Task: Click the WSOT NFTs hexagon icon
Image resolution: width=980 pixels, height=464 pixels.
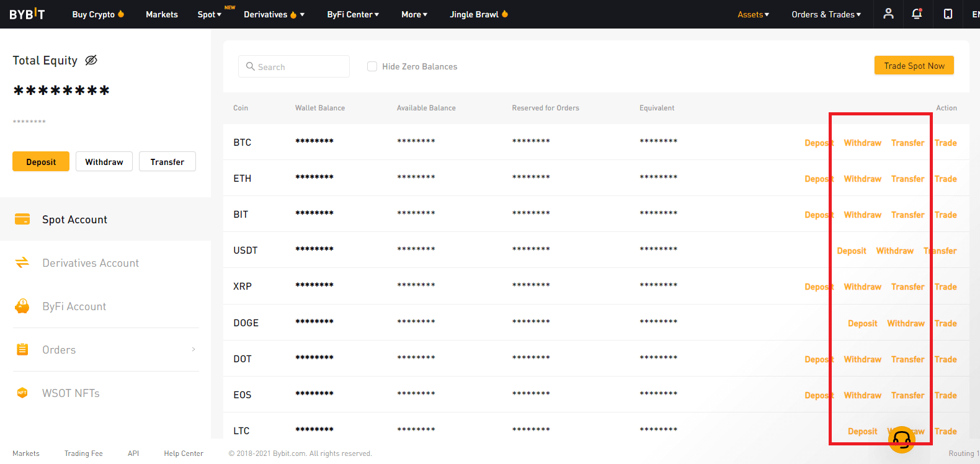Action: click(22, 393)
